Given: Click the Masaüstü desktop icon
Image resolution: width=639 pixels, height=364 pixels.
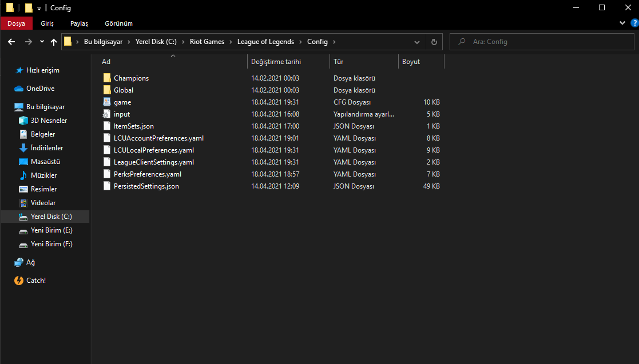Looking at the screenshot, I should pyautogui.click(x=23, y=162).
